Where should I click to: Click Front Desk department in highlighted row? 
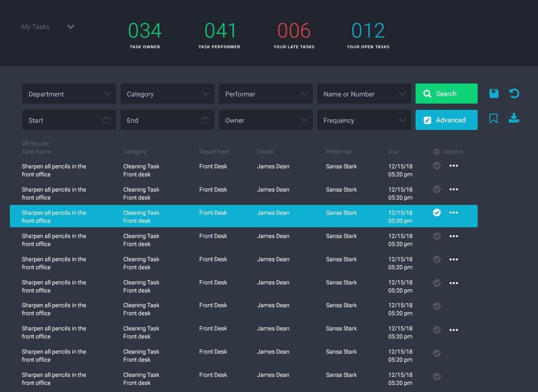pyautogui.click(x=213, y=213)
